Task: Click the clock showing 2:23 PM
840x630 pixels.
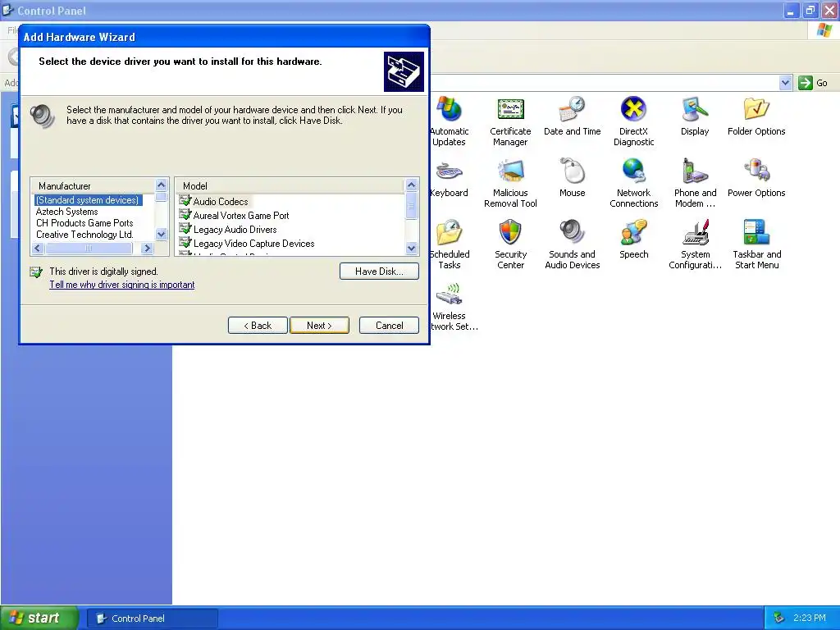Action: point(809,618)
